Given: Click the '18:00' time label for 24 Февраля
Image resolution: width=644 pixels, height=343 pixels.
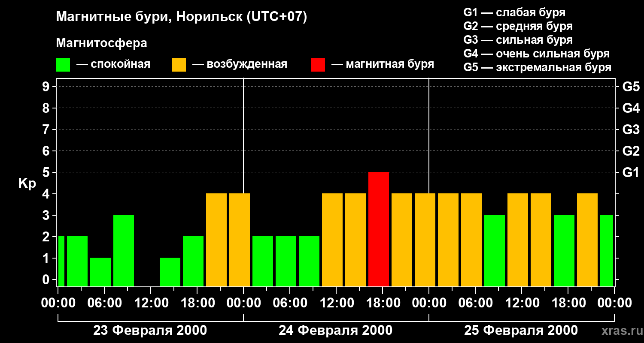Looking at the screenshot, I should coord(383,303).
